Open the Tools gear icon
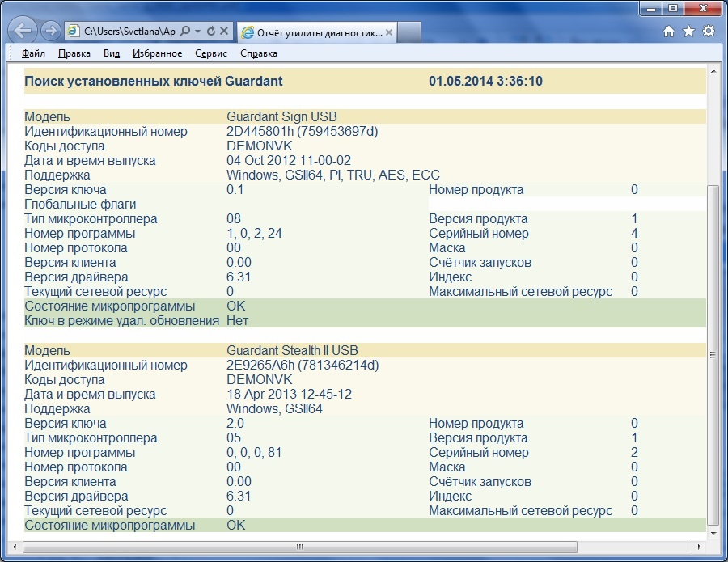This screenshot has width=728, height=562. (708, 32)
